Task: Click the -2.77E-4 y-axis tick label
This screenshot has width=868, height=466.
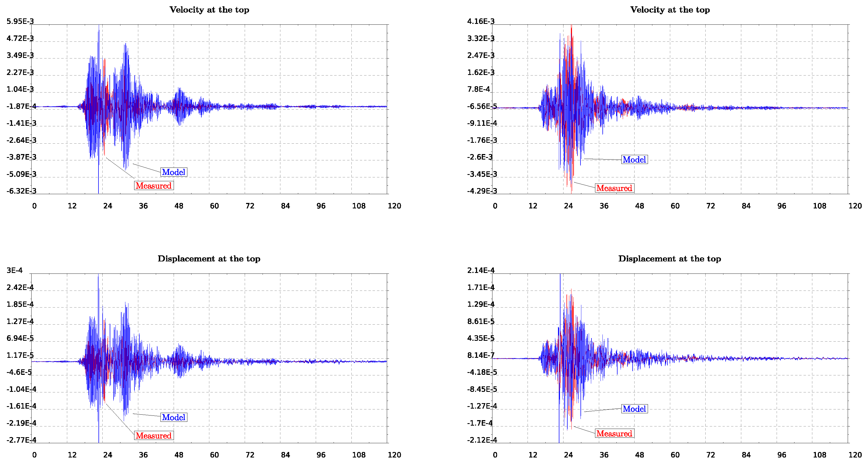Action: pos(21,440)
